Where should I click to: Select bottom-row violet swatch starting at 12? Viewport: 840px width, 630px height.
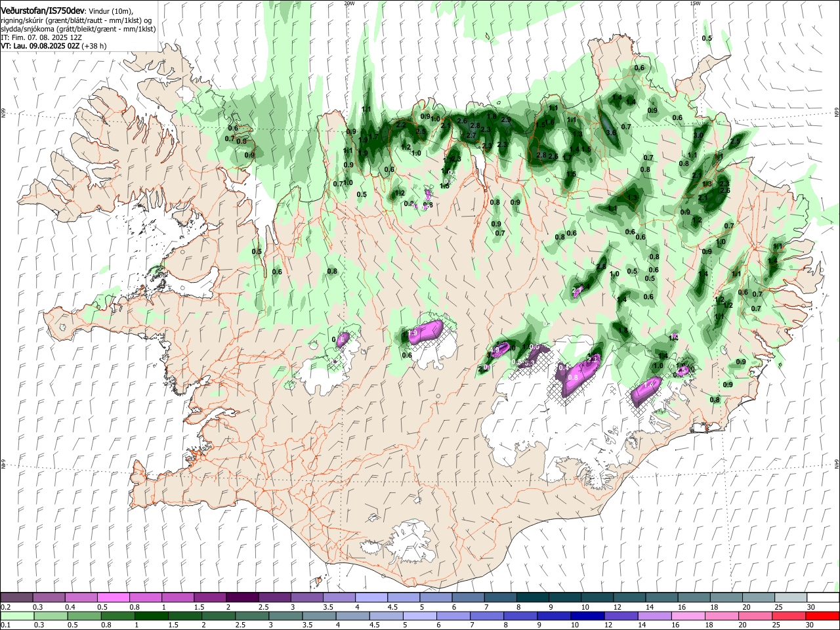coord(620,616)
